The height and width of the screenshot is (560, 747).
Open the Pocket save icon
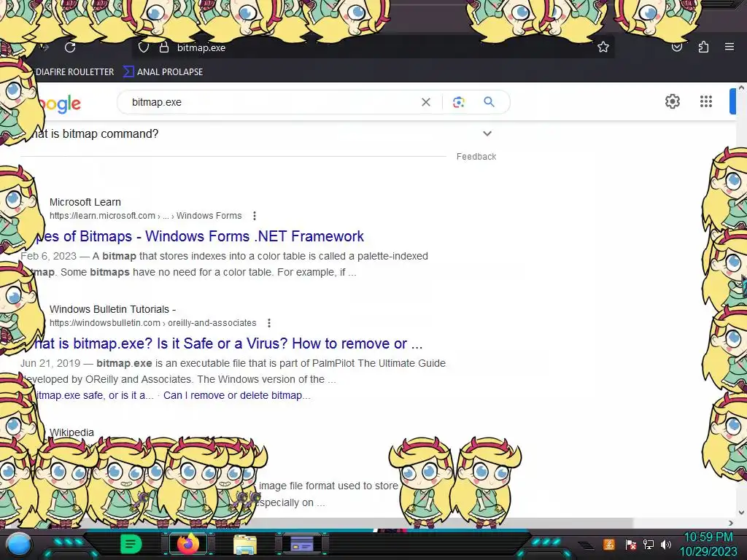(x=676, y=47)
